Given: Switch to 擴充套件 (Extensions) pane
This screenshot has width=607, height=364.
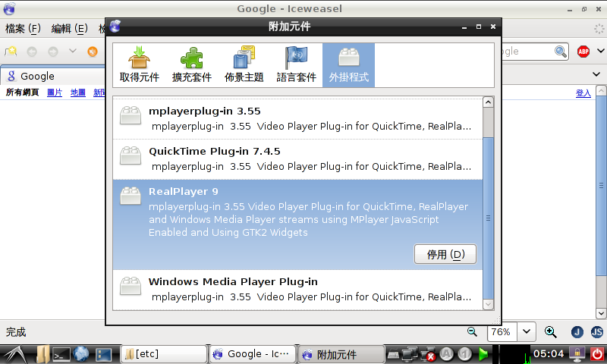Looking at the screenshot, I should point(192,65).
